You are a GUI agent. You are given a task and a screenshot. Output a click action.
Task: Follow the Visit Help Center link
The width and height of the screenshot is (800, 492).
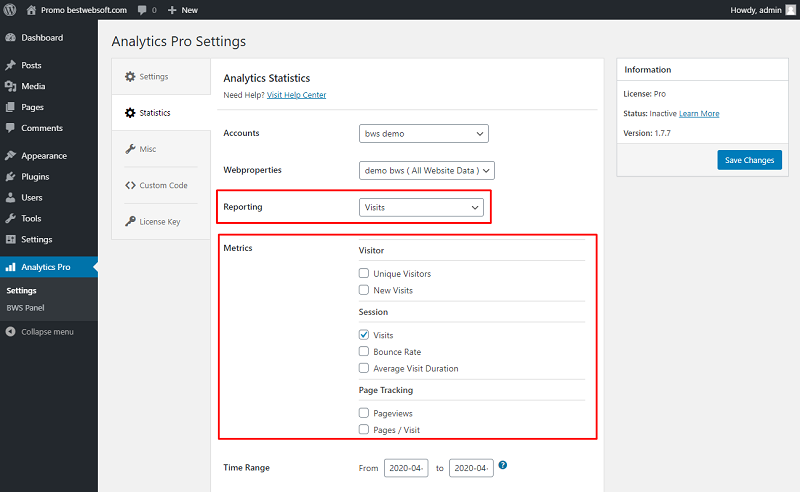click(296, 95)
